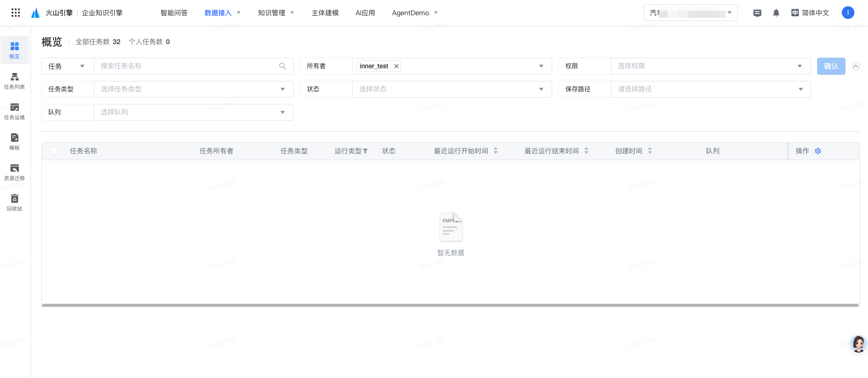
Task: Open the 回收站 recycle bin sidebar icon
Action: tap(15, 202)
